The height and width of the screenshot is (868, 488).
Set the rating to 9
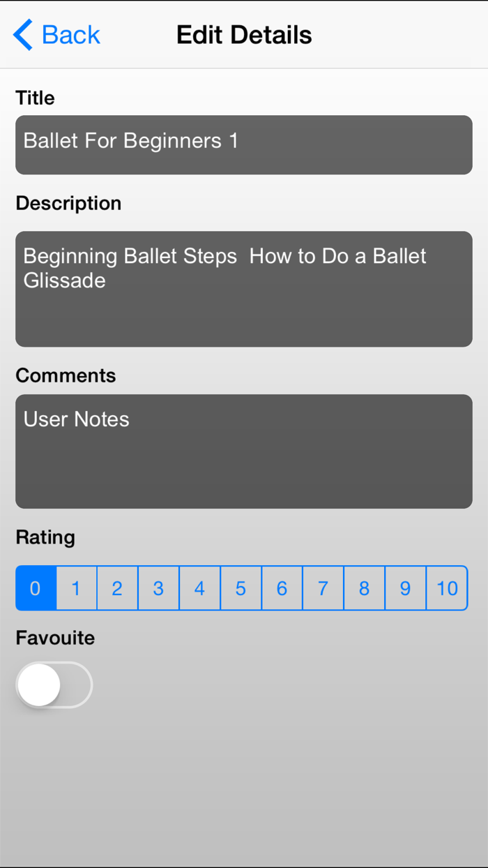pyautogui.click(x=405, y=588)
